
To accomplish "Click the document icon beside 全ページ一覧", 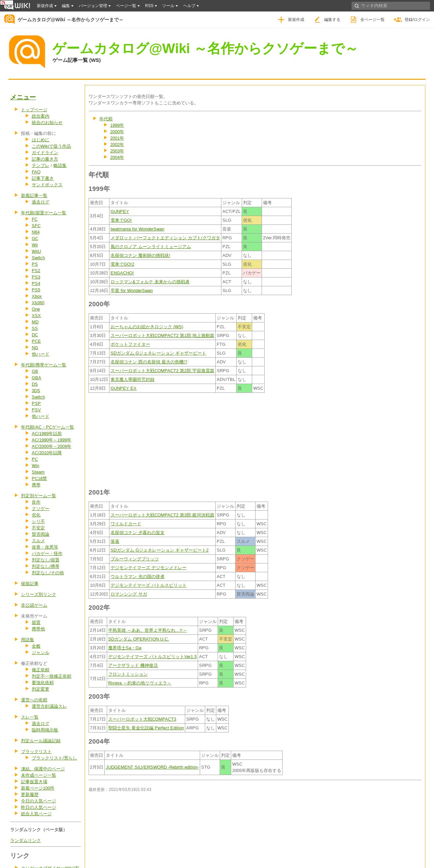I will tap(353, 20).
